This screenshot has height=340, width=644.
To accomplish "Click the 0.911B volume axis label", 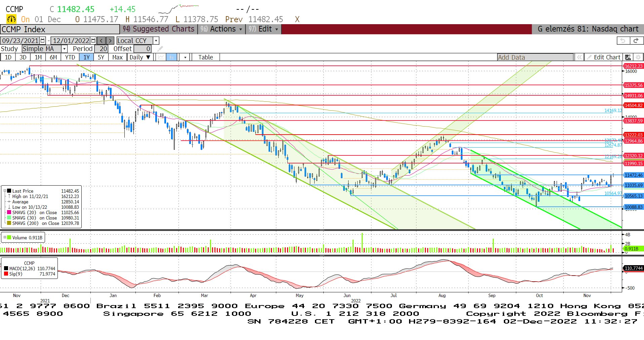I will pos(634,249).
